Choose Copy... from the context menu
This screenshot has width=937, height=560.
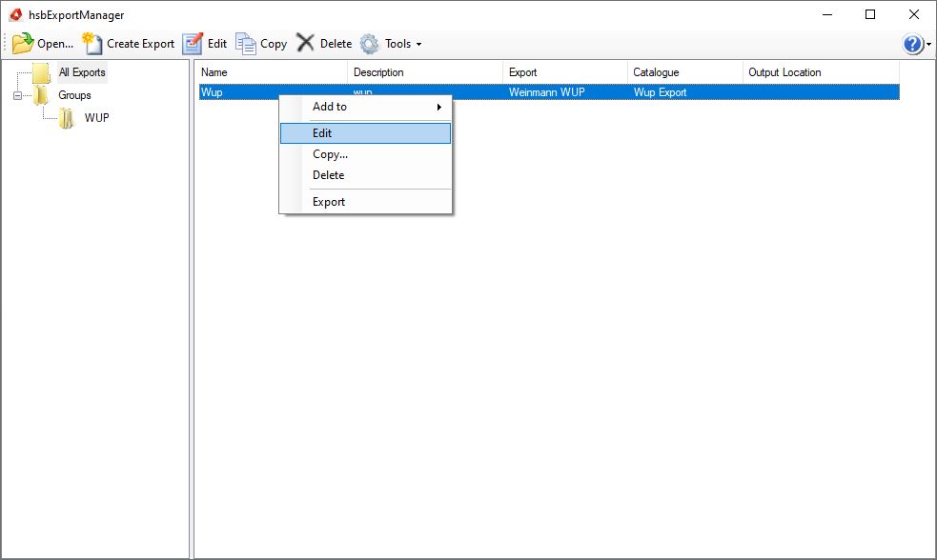[x=365, y=154]
